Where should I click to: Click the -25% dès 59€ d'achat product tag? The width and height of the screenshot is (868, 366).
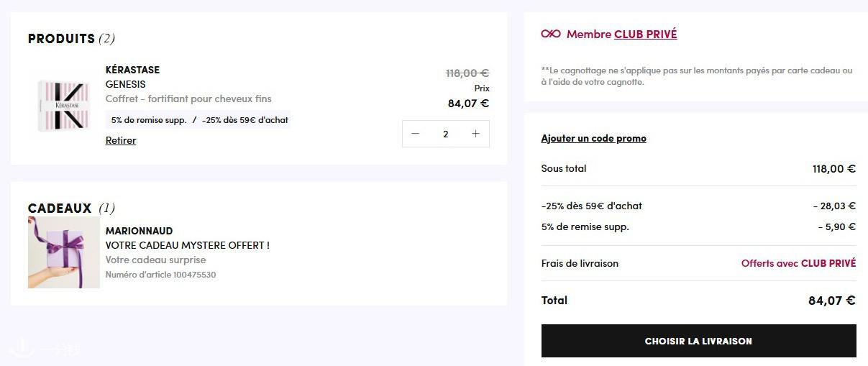coord(245,120)
